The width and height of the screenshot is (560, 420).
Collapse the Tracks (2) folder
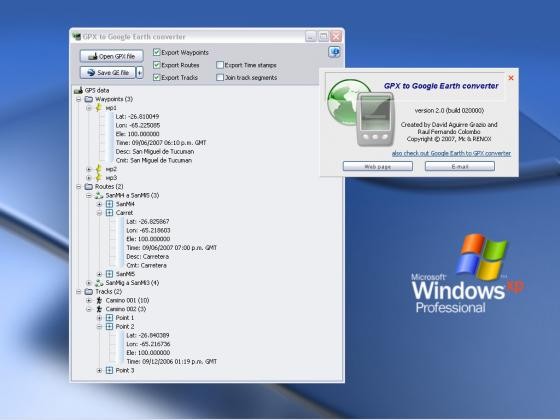(x=79, y=292)
